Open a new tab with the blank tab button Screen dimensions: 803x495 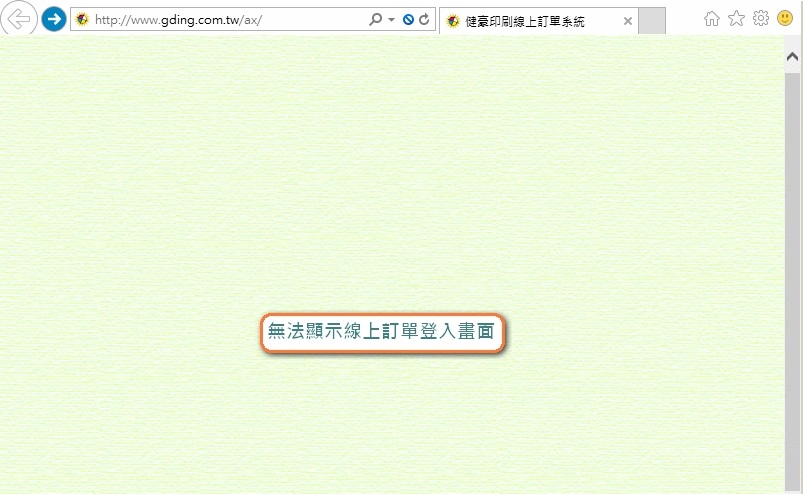point(652,21)
